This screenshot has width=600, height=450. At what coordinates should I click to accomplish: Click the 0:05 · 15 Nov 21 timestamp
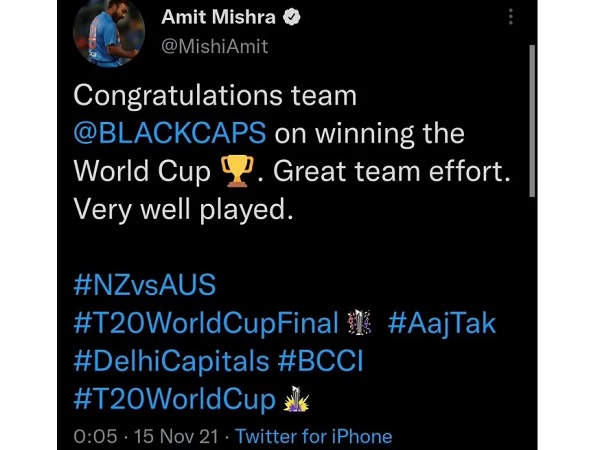click(x=146, y=436)
